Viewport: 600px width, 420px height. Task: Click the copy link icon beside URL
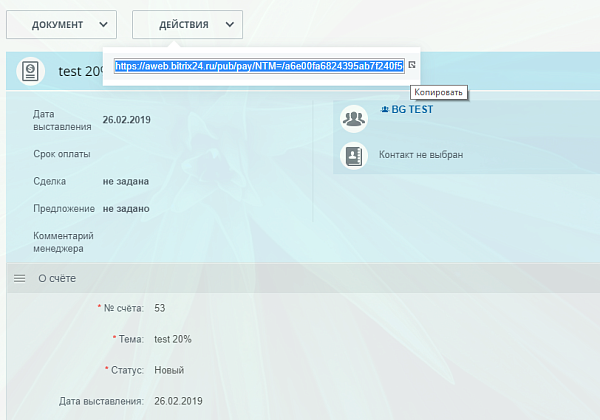(412, 65)
